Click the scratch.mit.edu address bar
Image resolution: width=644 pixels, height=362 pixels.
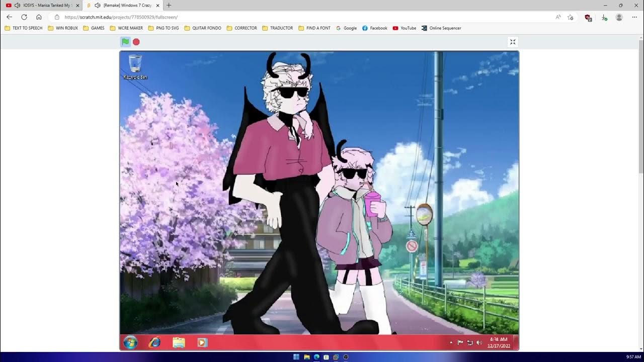point(302,17)
